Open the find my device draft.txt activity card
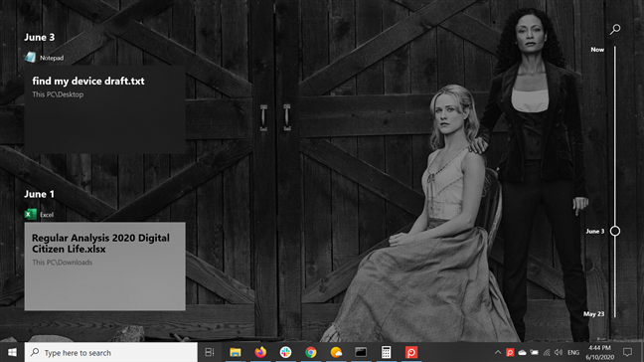 (x=104, y=109)
